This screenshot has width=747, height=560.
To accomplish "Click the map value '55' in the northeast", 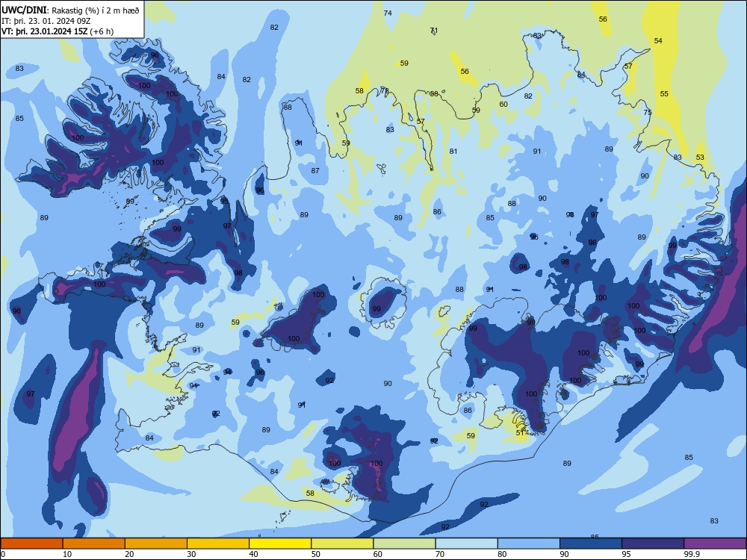I will pos(664,94).
